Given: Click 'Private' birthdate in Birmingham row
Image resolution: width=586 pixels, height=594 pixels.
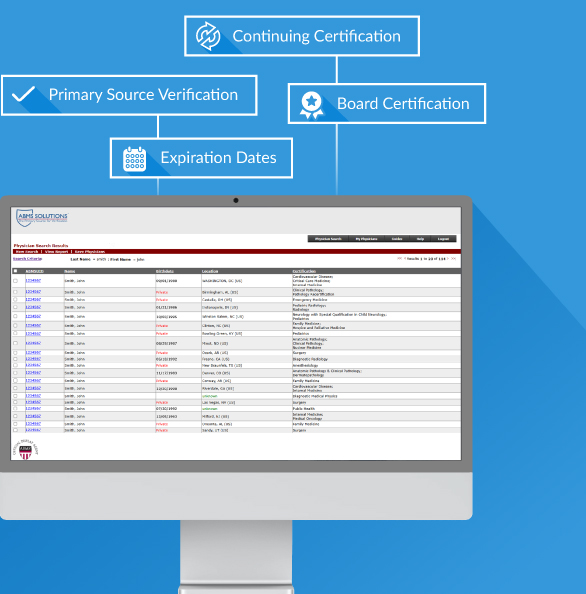Looking at the screenshot, I should click(x=162, y=292).
